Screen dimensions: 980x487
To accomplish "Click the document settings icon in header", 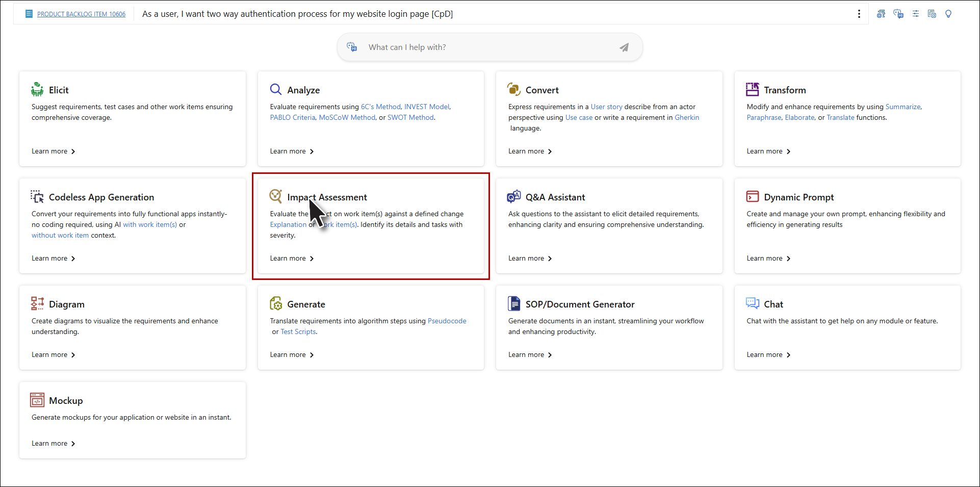I will tap(932, 14).
